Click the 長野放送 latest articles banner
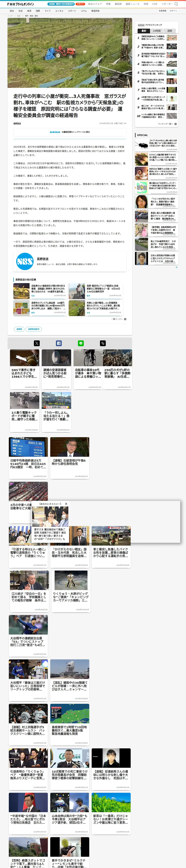The width and height of the screenshot is (186, 868). coord(70,132)
